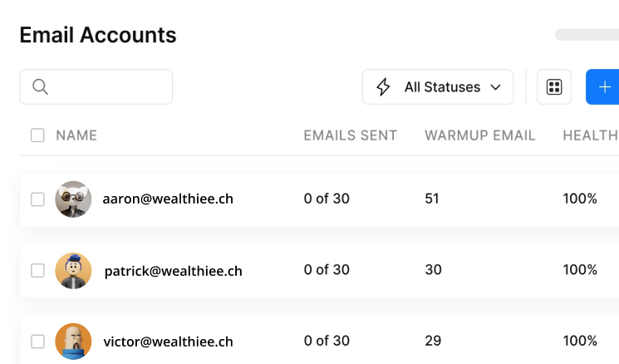Switch to grid view layout icon
The height and width of the screenshot is (364, 619).
pyautogui.click(x=554, y=87)
